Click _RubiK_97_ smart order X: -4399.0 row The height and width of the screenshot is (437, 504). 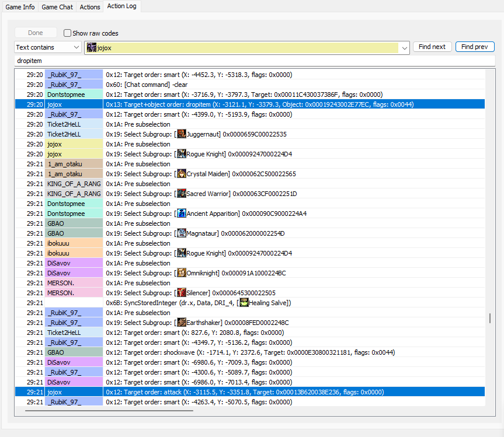tap(250, 114)
